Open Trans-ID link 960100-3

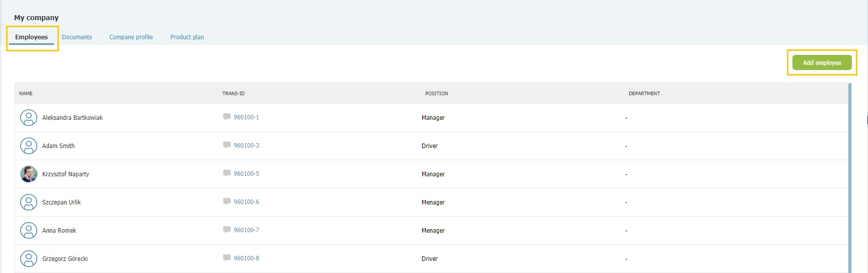tap(246, 146)
